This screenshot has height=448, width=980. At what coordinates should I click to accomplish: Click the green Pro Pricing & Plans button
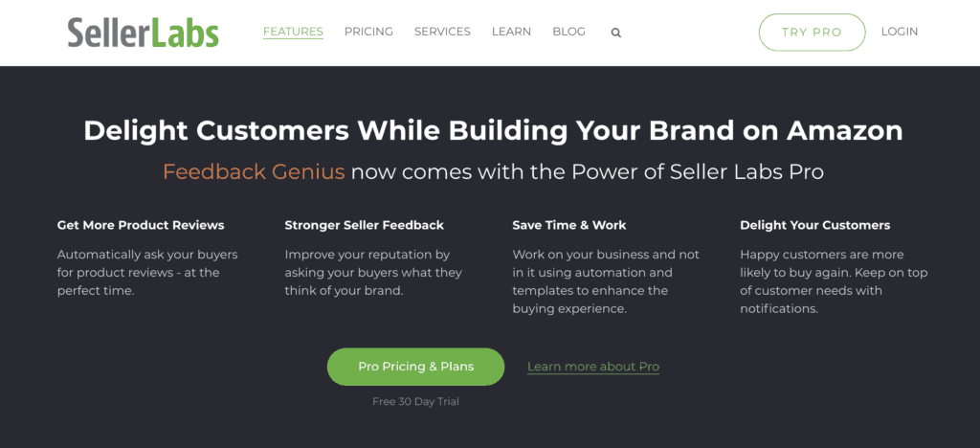click(415, 367)
